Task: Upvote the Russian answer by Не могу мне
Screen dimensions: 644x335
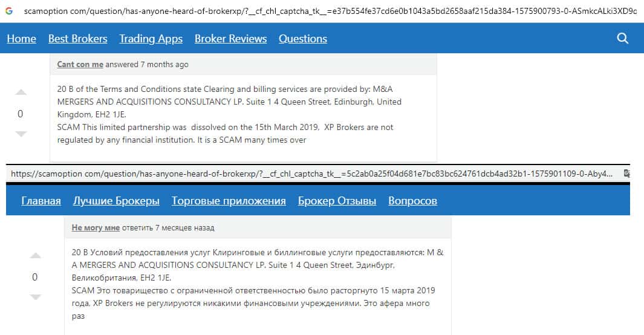Action: pyautogui.click(x=35, y=256)
